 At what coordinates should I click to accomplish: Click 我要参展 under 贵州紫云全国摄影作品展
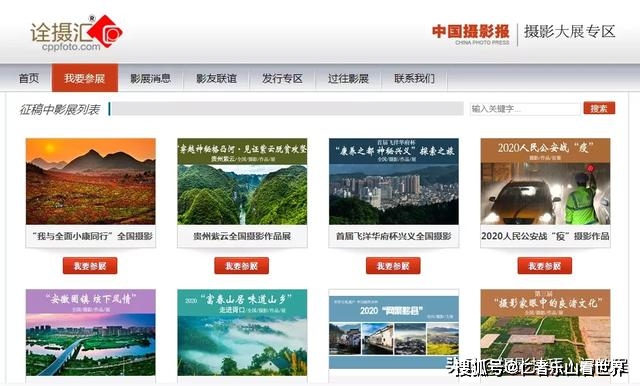242,266
